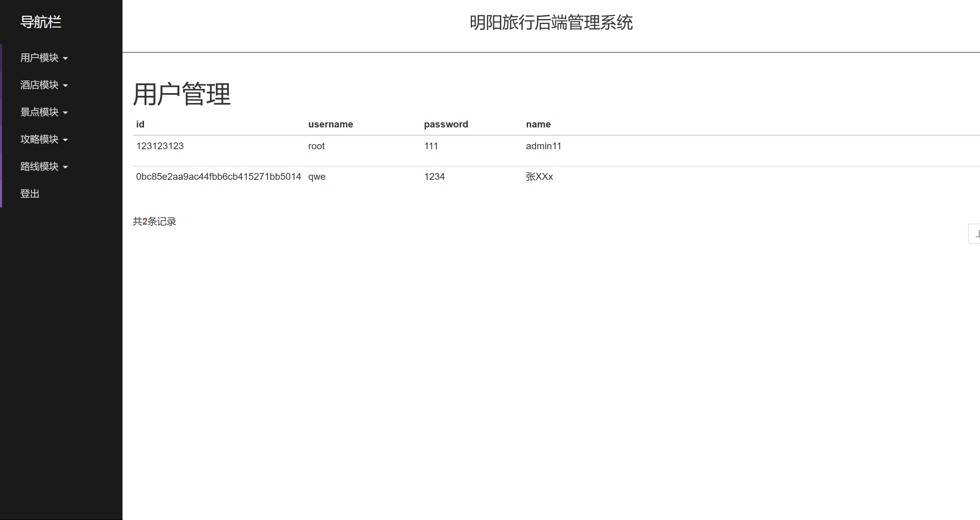Click the password column header
Screen dimensions: 980x520
click(x=446, y=124)
